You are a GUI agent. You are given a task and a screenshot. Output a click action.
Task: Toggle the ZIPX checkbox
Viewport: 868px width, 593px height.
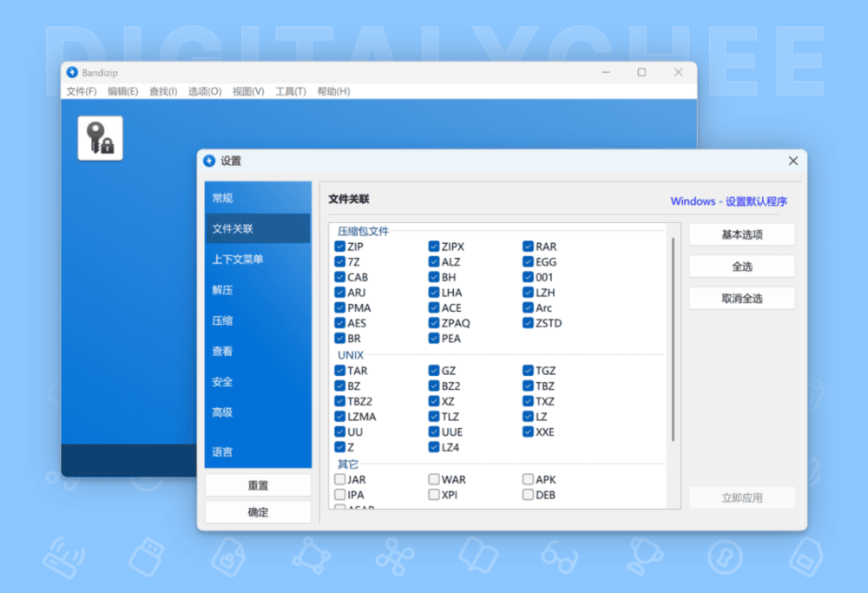click(x=434, y=247)
